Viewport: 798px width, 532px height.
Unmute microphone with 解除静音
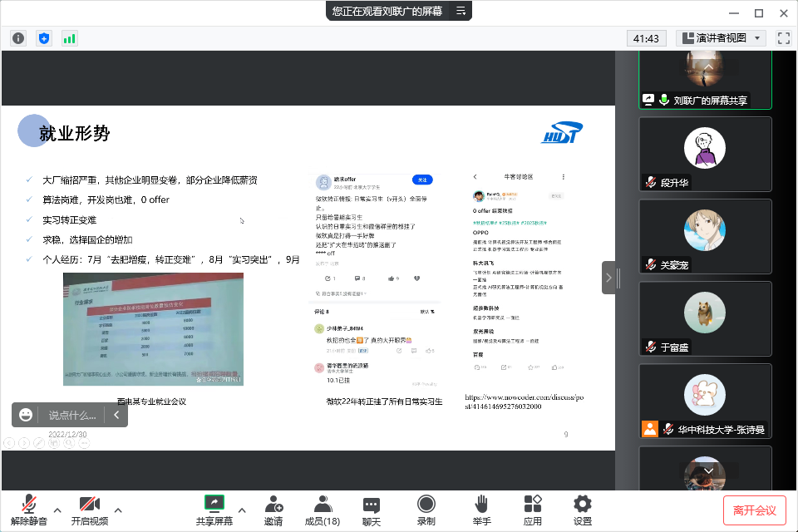pos(28,510)
